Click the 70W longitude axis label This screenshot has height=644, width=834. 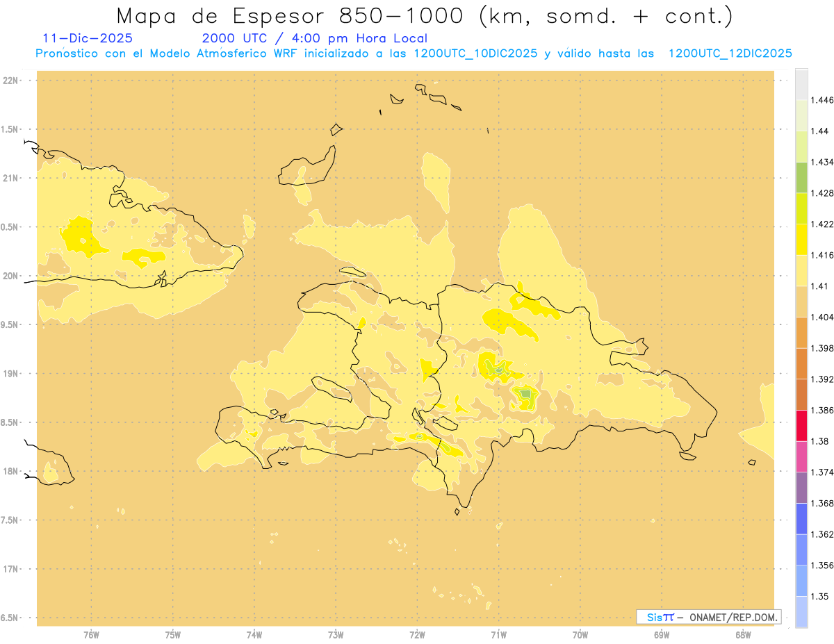tap(580, 635)
